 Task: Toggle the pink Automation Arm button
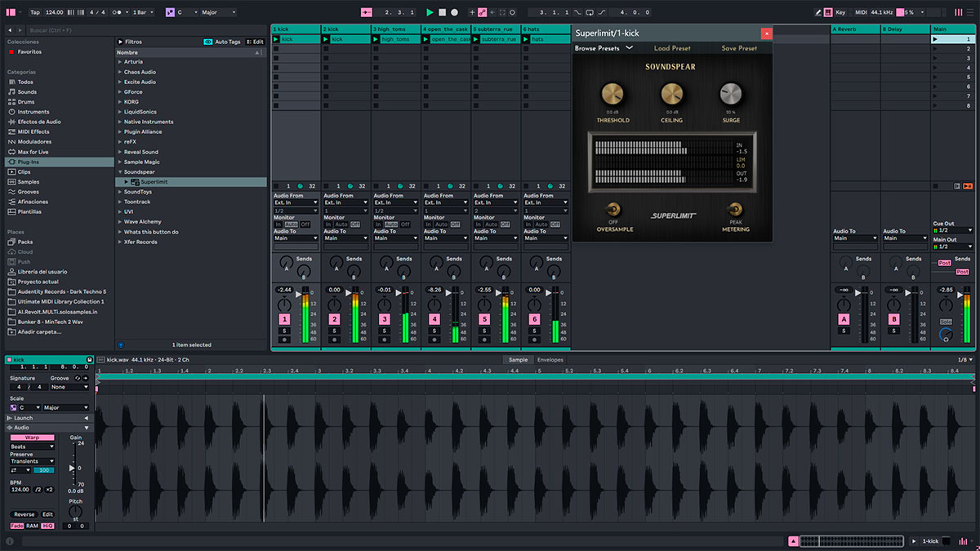click(483, 12)
